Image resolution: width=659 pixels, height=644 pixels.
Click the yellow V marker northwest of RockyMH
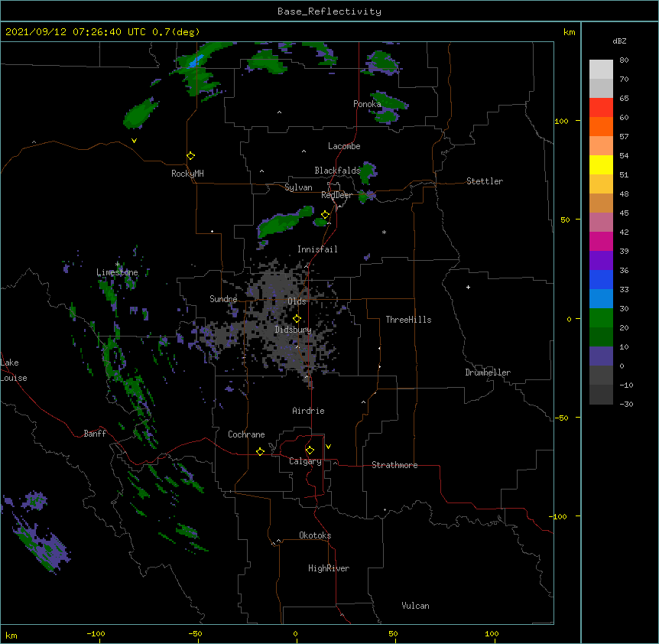(134, 141)
